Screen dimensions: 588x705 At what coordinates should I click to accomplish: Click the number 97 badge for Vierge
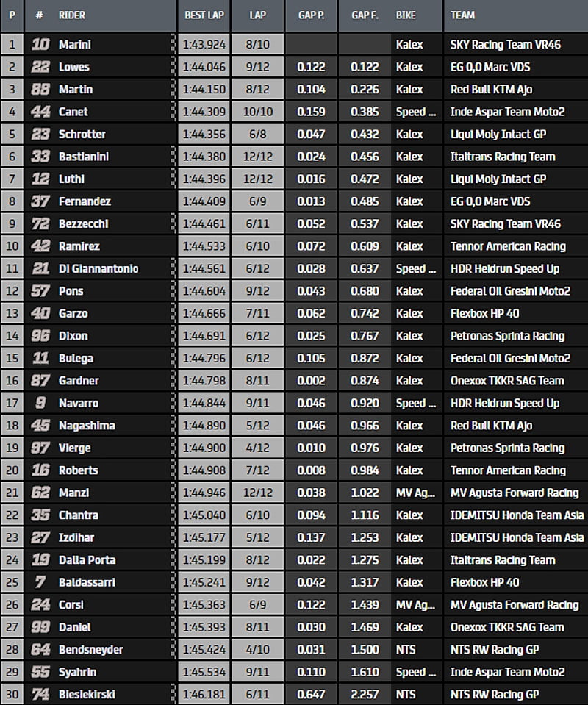point(41,448)
